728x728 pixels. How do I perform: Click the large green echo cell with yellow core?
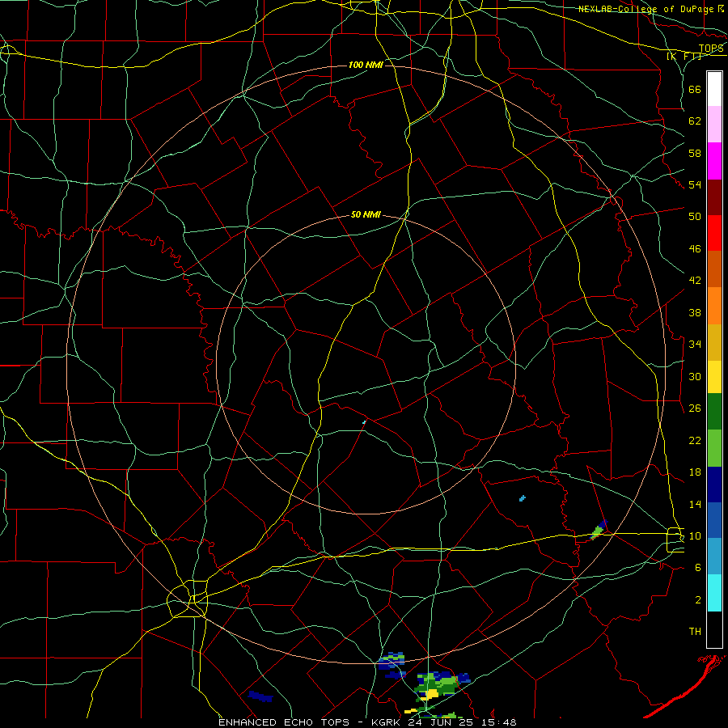click(438, 686)
